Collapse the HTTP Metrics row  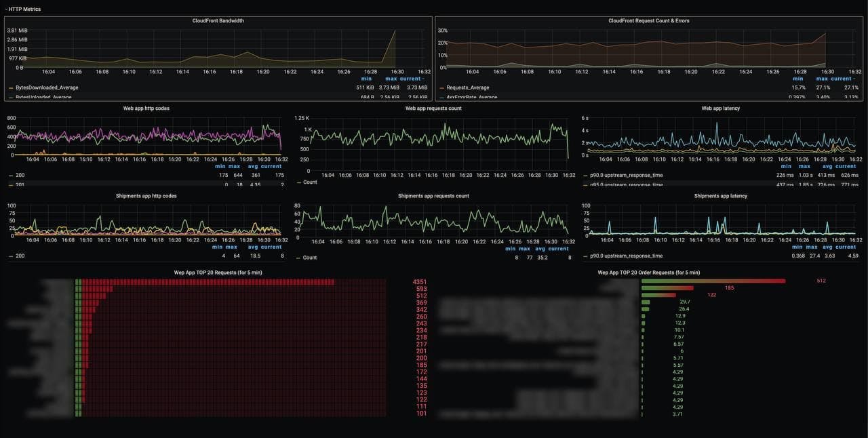click(24, 9)
